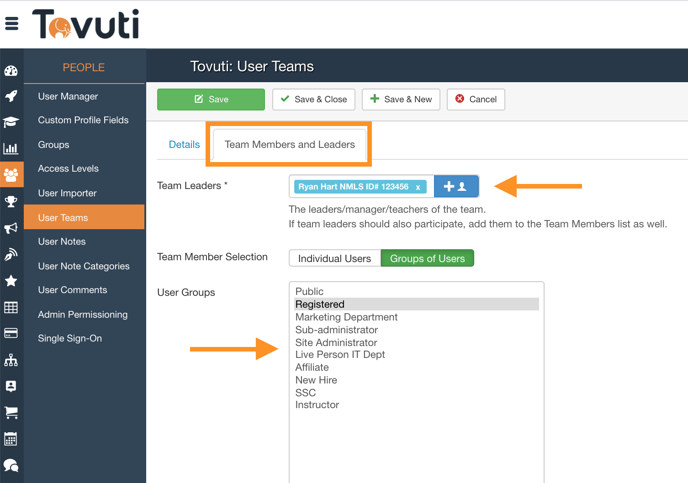Click the rocket sidebar icon
688x483 pixels.
(x=11, y=97)
